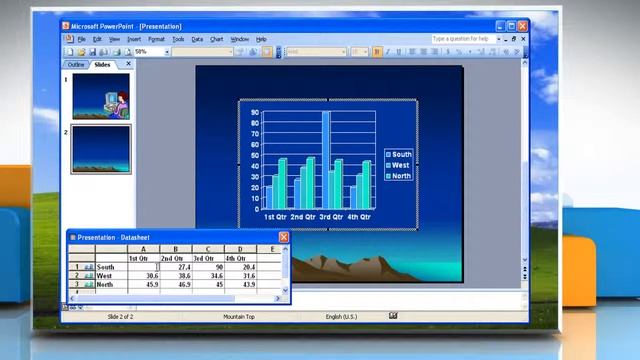Select column D header in datasheet
This screenshot has height=360, width=640.
click(x=240, y=249)
